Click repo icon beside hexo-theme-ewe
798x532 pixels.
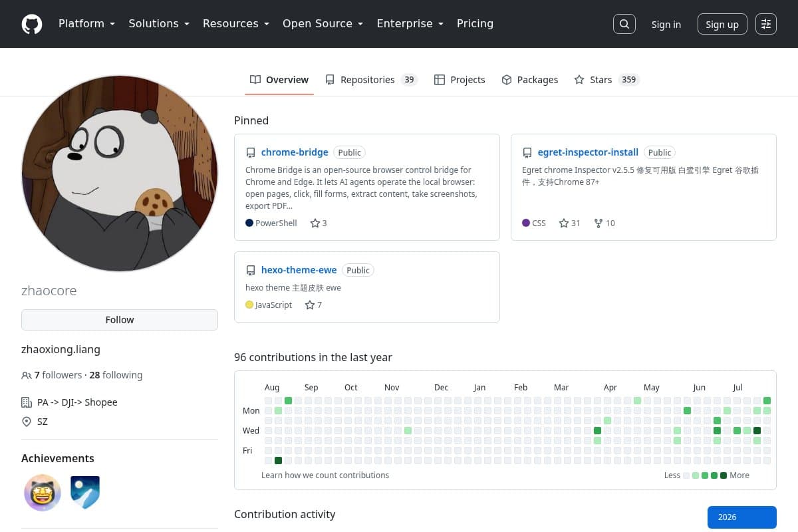point(251,271)
